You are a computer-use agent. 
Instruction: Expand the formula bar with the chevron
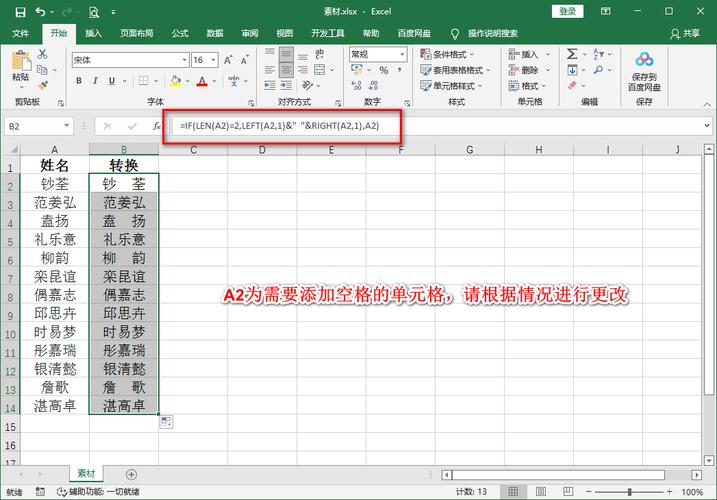[x=707, y=125]
